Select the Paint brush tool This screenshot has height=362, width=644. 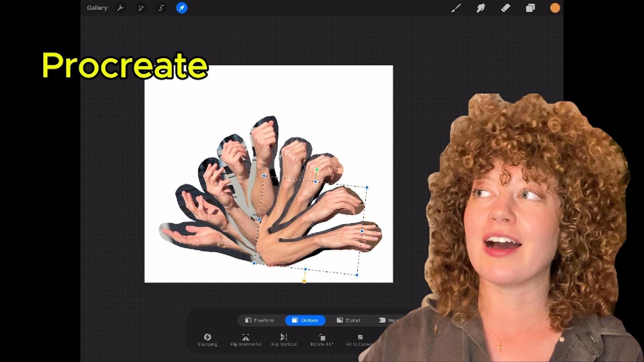pyautogui.click(x=456, y=8)
